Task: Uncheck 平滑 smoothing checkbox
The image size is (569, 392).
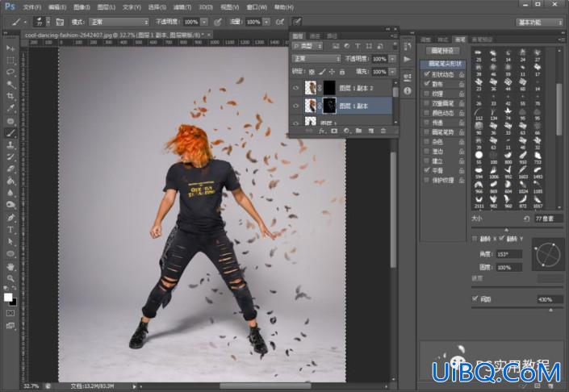Action: (427, 170)
